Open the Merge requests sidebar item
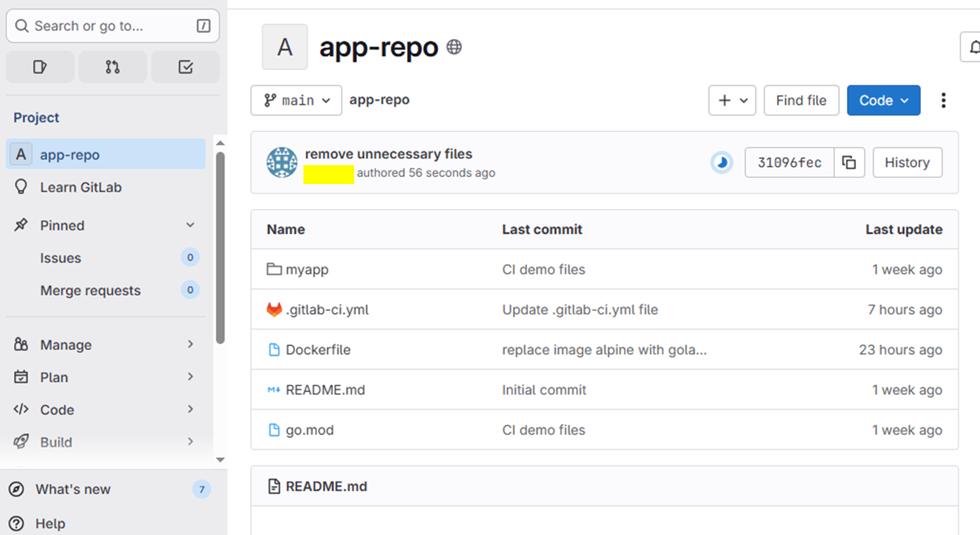This screenshot has width=980, height=535. 106,290
